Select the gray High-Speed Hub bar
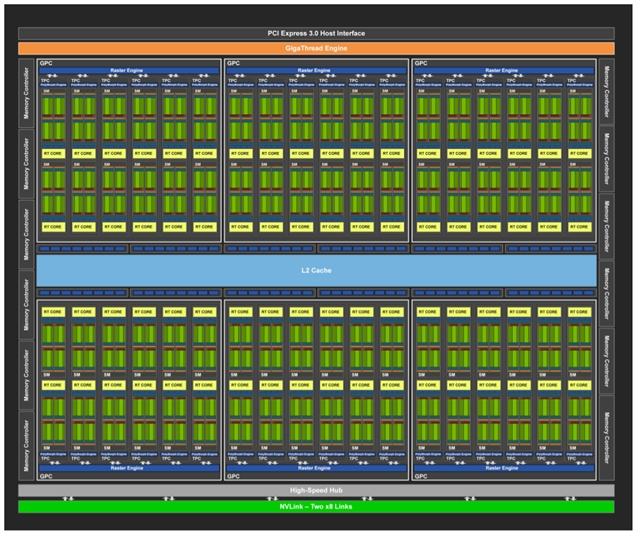The width and height of the screenshot is (640, 536). [x=316, y=490]
